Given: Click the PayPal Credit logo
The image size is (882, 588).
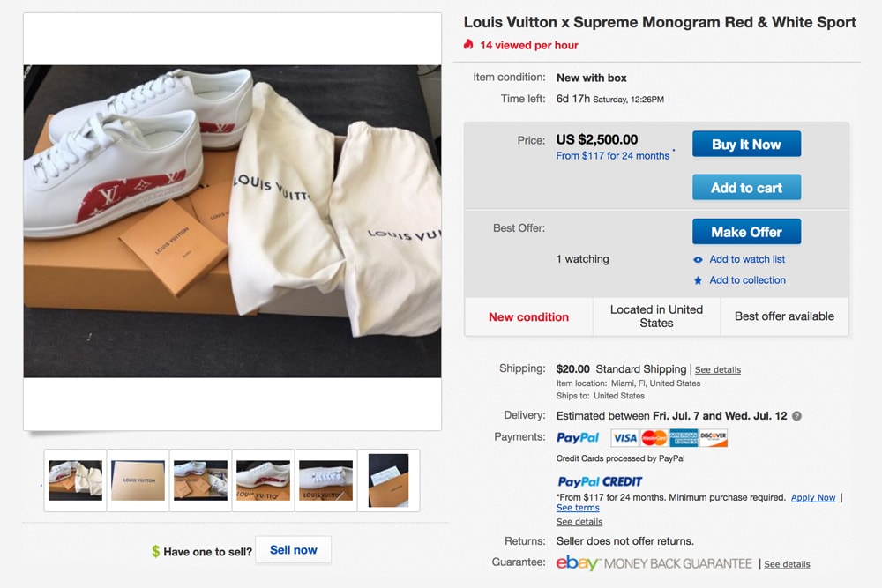Looking at the screenshot, I should pyautogui.click(x=598, y=481).
